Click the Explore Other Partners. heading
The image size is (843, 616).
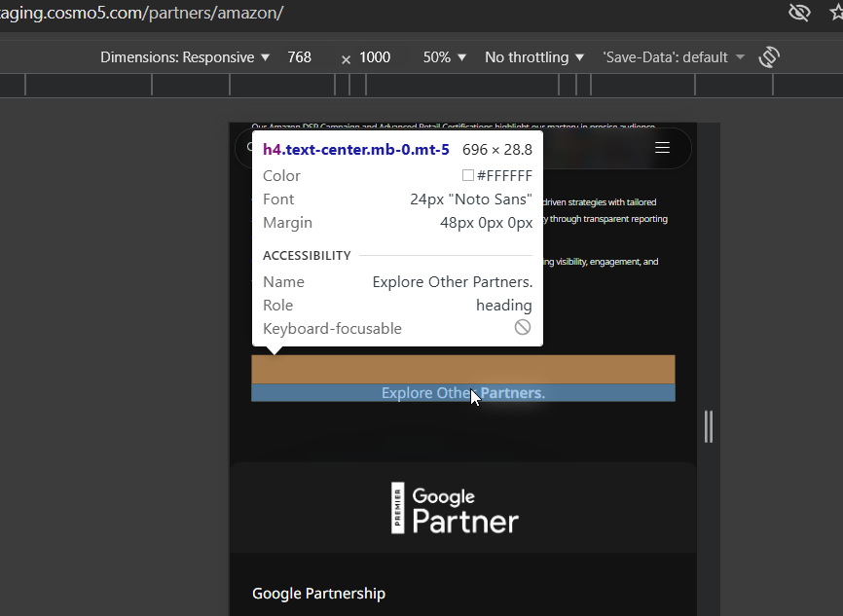point(463,393)
